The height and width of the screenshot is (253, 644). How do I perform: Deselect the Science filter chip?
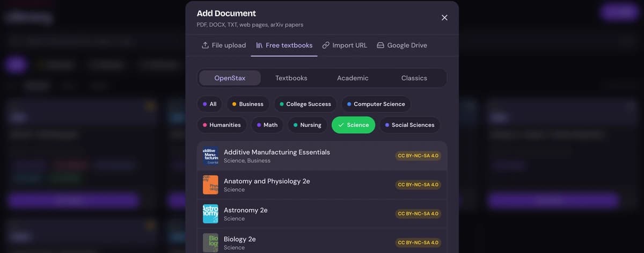pyautogui.click(x=353, y=125)
